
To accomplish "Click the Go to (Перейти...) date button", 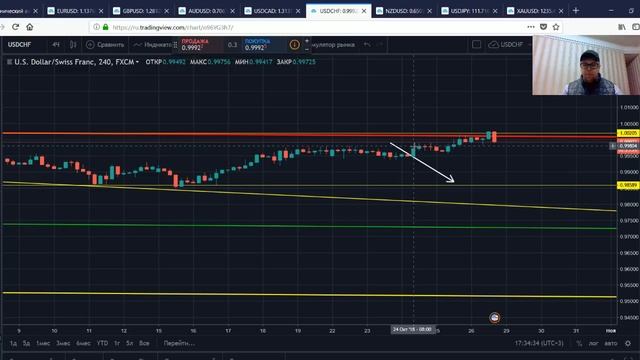I will click(x=179, y=343).
